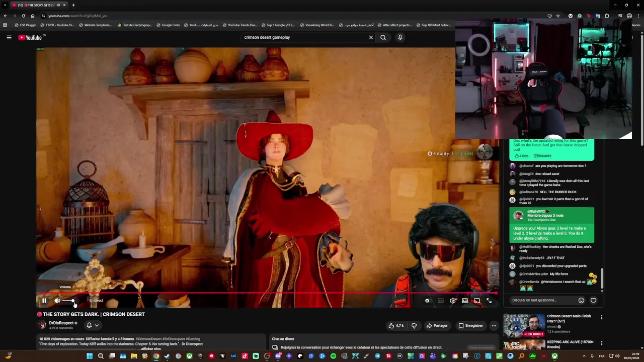The width and height of the screenshot is (644, 362).
Task: Run search with magnifying glass button
Action: (x=383, y=37)
